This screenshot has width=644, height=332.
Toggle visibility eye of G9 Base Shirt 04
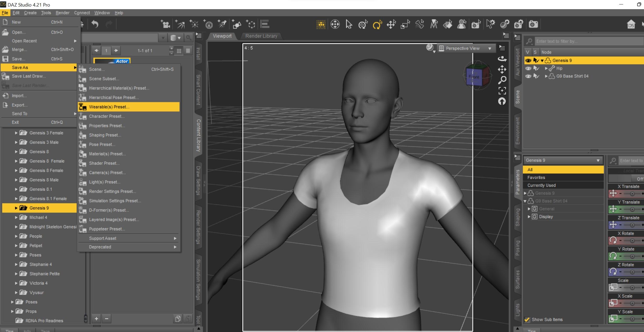(528, 76)
